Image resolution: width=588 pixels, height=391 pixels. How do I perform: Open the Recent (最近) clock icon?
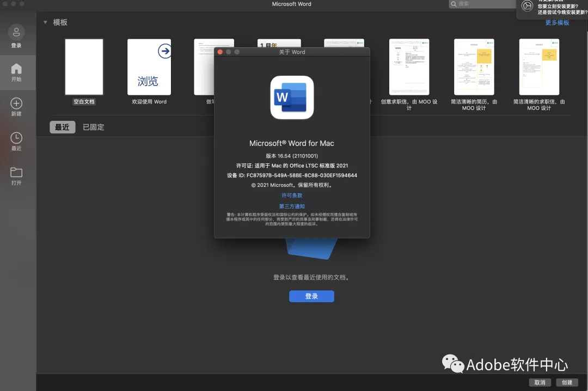(x=16, y=138)
